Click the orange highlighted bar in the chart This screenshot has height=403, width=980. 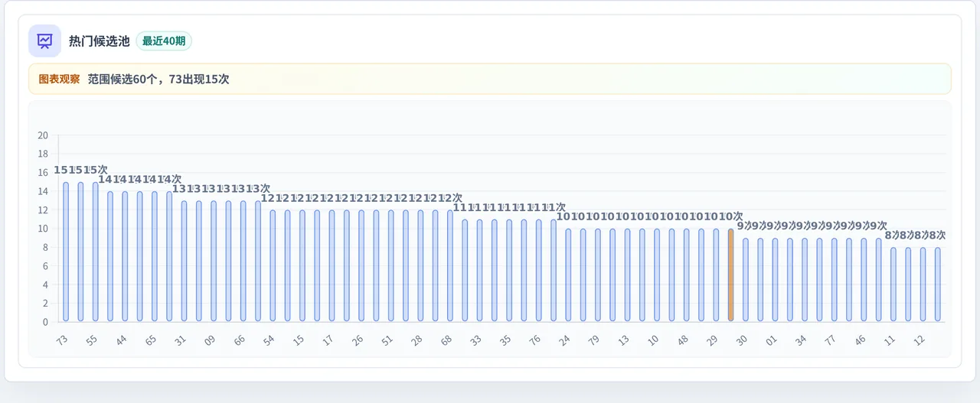[731, 275]
